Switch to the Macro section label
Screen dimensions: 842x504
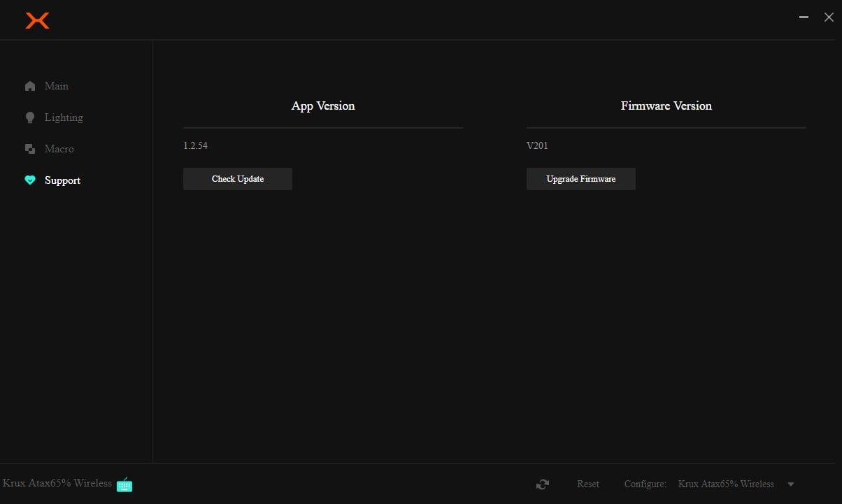(x=59, y=149)
